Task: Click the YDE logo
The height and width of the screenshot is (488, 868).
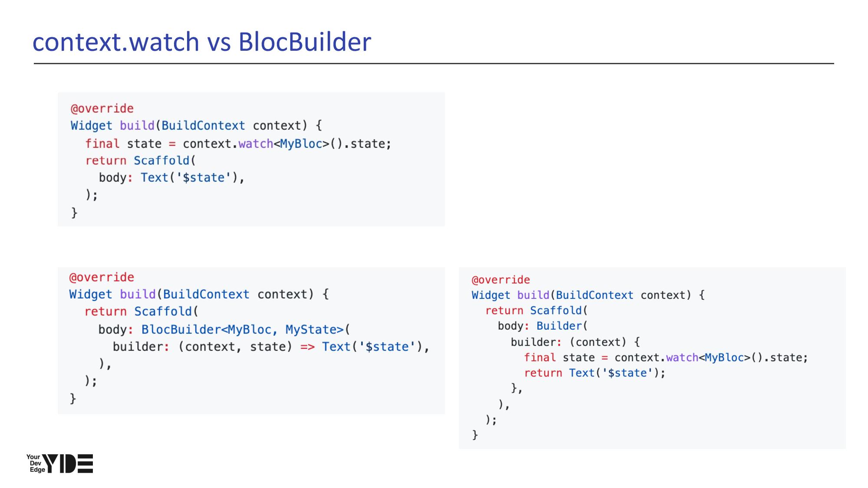Action: [x=68, y=463]
